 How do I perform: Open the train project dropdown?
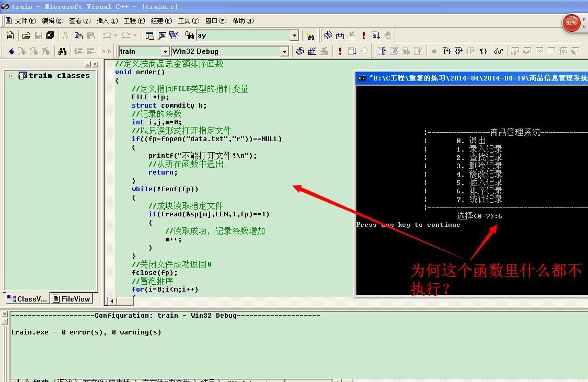165,51
